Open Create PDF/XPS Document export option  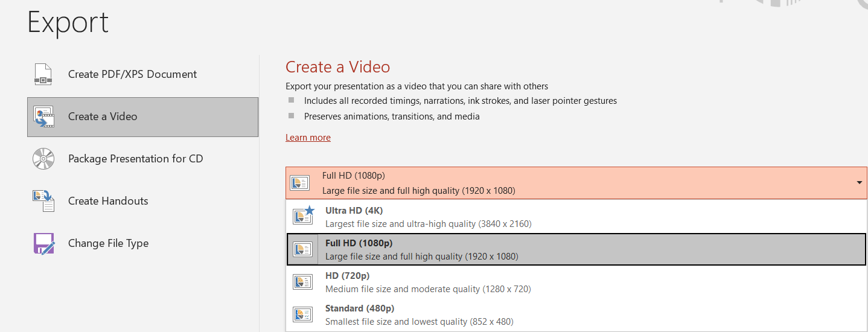click(x=132, y=74)
